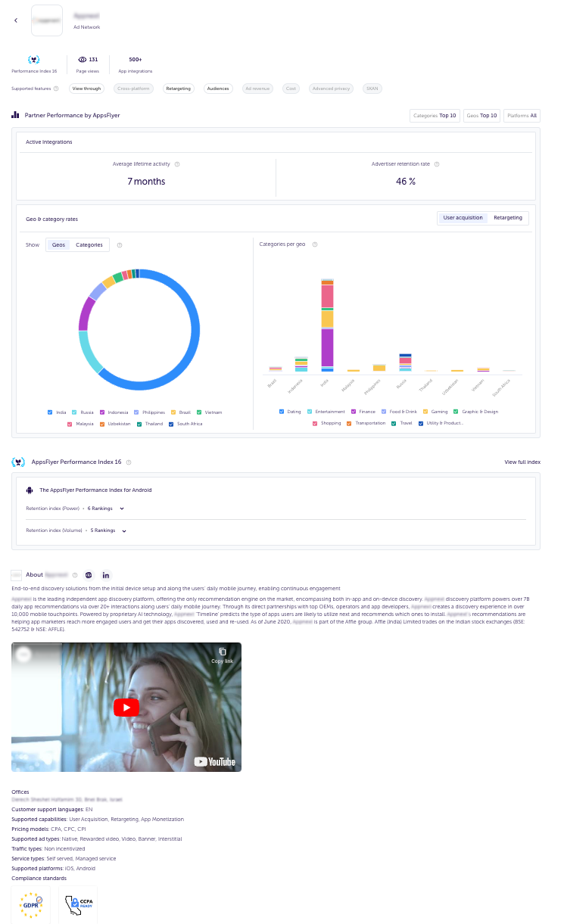Viewport: 564px width, 924px height.
Task: Open the website globe icon in About
Action: coord(89,575)
